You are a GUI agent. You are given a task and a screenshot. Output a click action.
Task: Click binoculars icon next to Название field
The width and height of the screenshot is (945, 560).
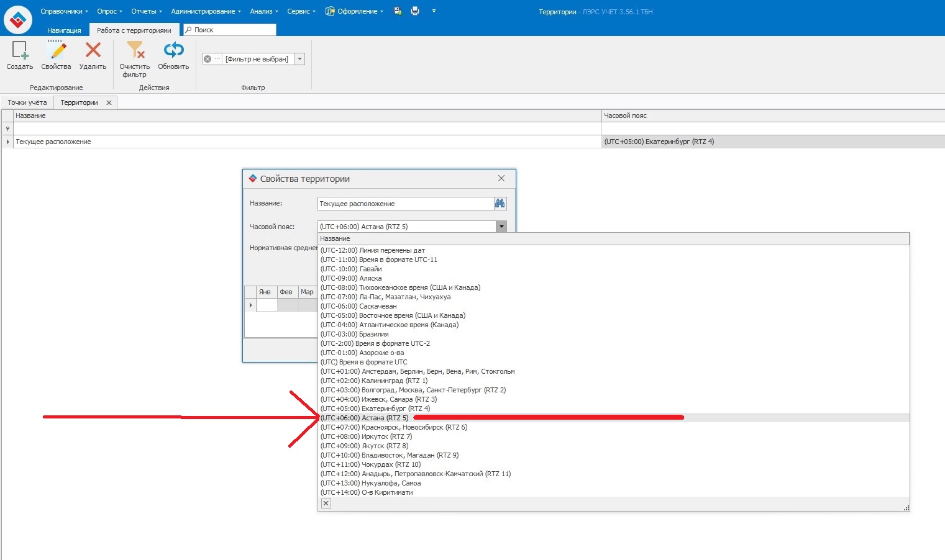pyautogui.click(x=500, y=204)
